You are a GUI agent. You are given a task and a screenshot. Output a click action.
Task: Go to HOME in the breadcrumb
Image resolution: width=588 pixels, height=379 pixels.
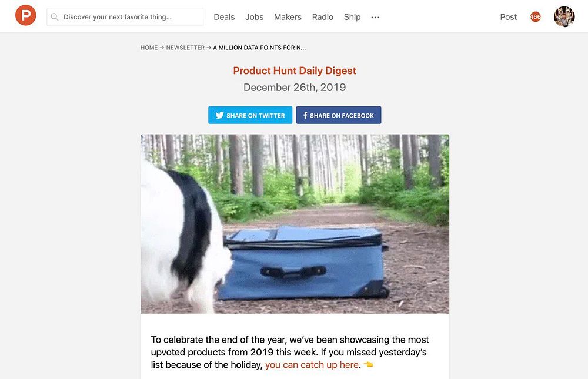149,48
